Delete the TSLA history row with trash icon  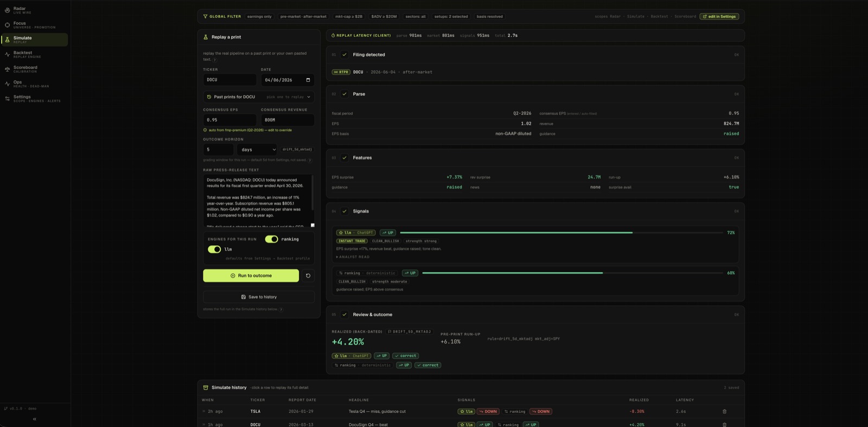click(724, 411)
